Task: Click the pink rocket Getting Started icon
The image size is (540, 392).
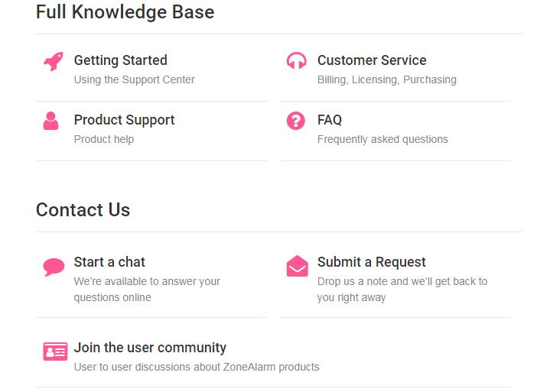Action: (x=54, y=62)
